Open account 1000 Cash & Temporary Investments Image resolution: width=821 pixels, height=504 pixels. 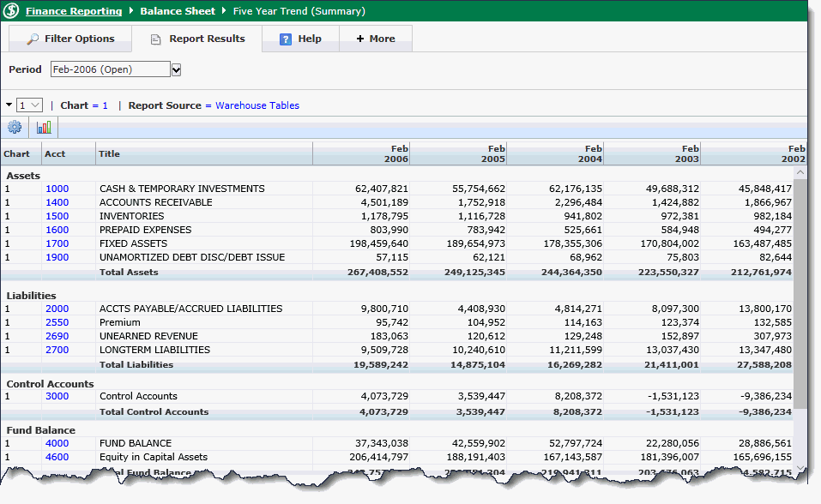57,189
